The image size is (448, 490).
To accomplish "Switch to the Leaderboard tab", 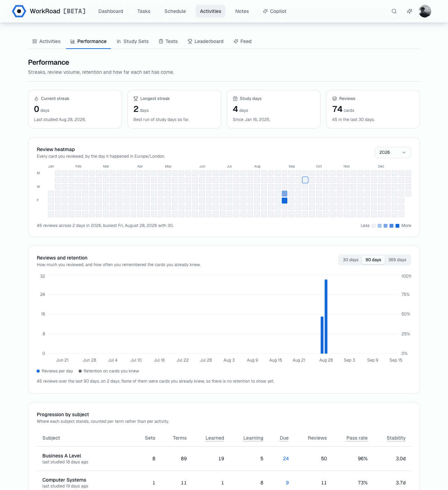I will pyautogui.click(x=205, y=41).
